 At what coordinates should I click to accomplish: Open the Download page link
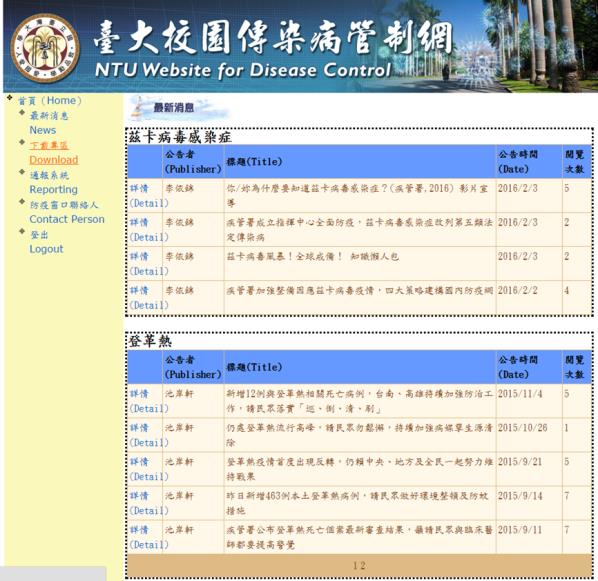(53, 153)
